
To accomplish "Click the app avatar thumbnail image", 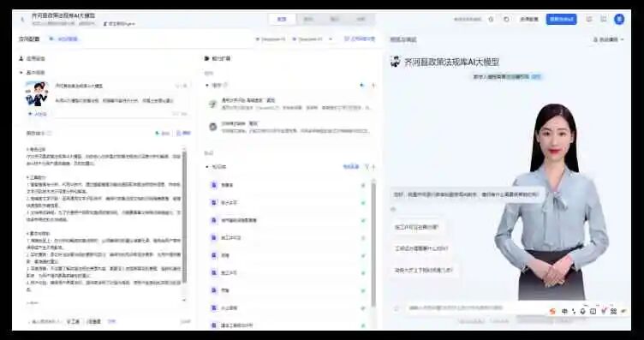I will tap(37, 94).
